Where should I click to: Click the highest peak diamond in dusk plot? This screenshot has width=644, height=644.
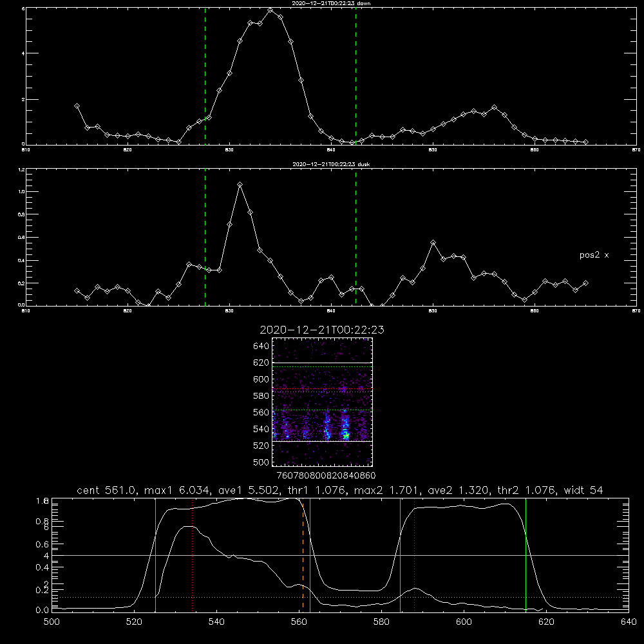click(240, 185)
